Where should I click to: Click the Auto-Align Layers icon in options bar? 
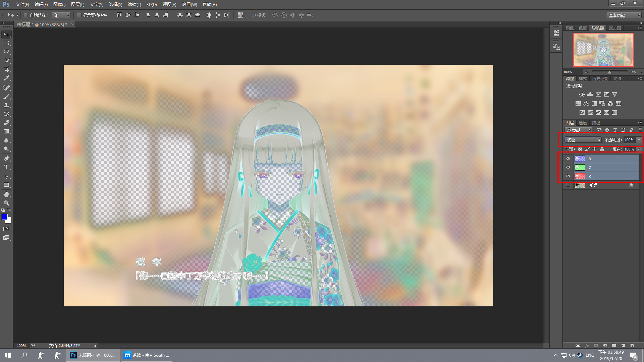240,15
